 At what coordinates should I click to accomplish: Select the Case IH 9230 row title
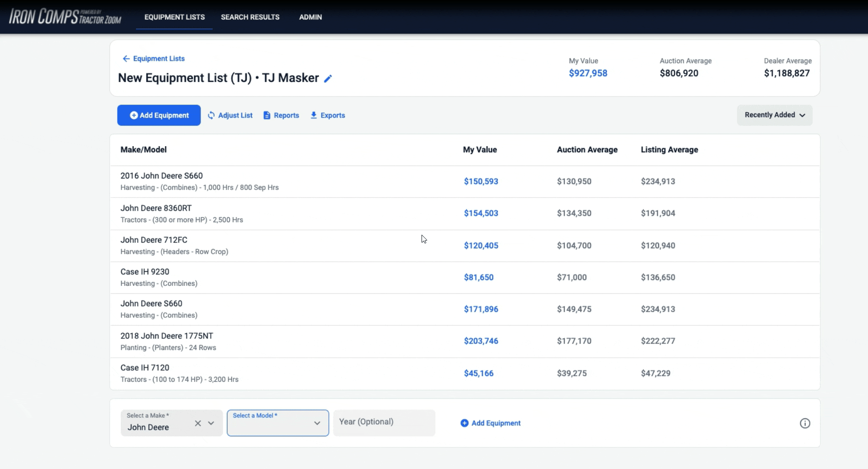click(145, 272)
